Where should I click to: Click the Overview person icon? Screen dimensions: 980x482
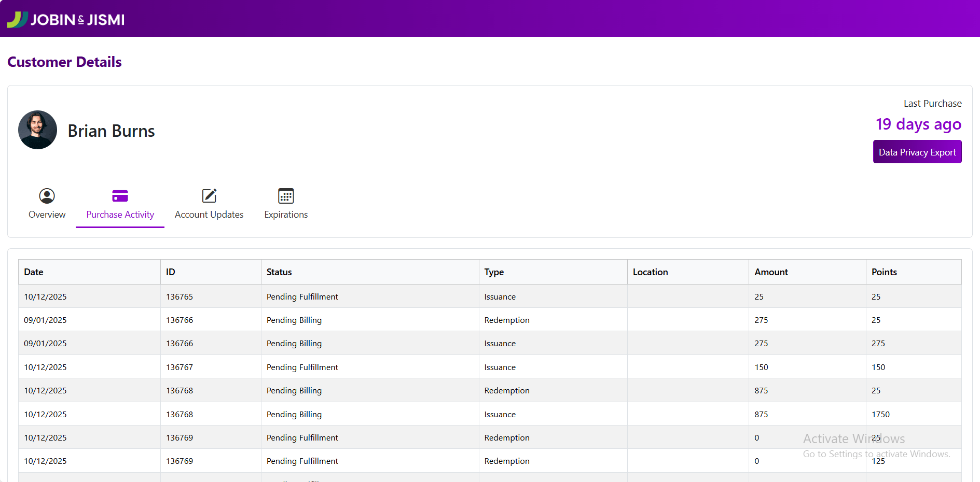[47, 196]
